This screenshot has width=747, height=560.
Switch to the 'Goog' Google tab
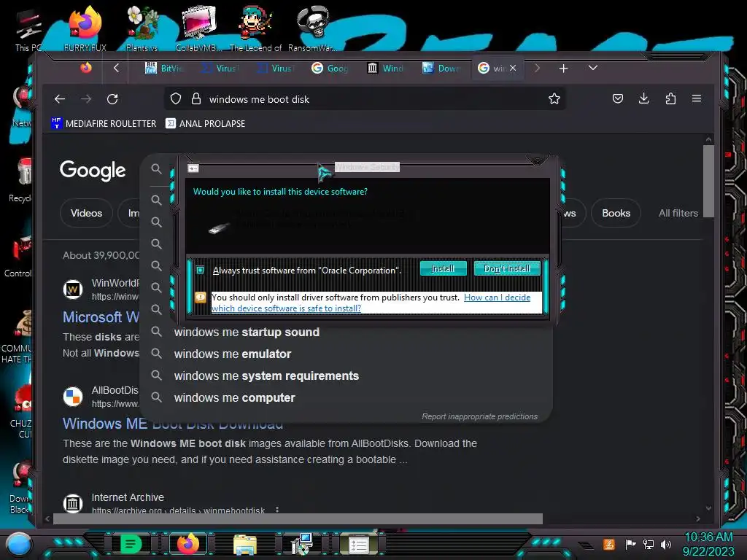point(330,68)
